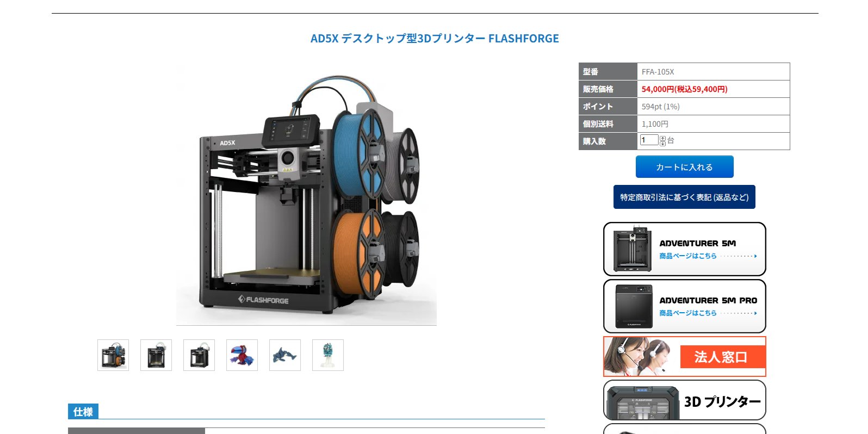Viewport: 868px width, 434px height.
Task: Click the 購入数 label cell
Action: (x=608, y=141)
